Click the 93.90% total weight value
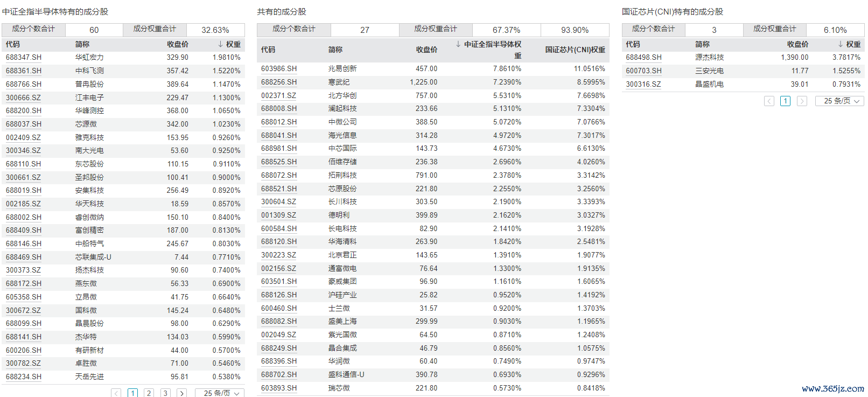Screen dimensions: 868x397 tap(575, 30)
